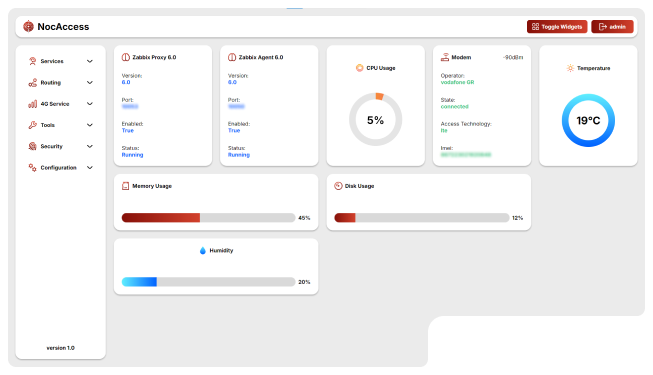Click the Zabbix Proxy Version 6.0 value
653x375 pixels.
point(126,82)
